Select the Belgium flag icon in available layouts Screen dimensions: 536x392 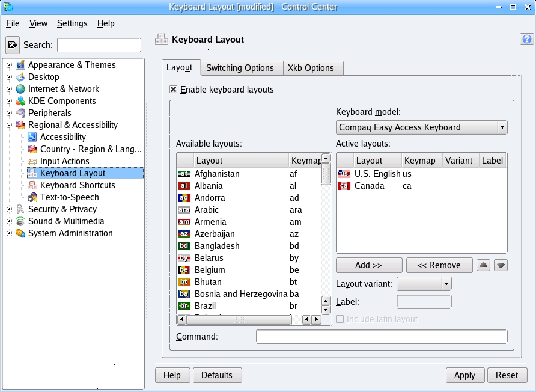click(x=184, y=270)
